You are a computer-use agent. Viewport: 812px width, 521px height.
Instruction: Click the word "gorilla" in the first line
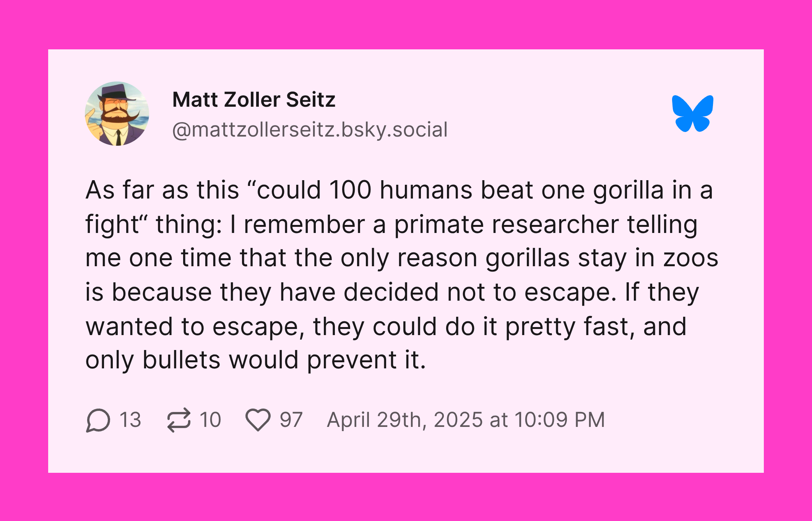click(x=628, y=190)
